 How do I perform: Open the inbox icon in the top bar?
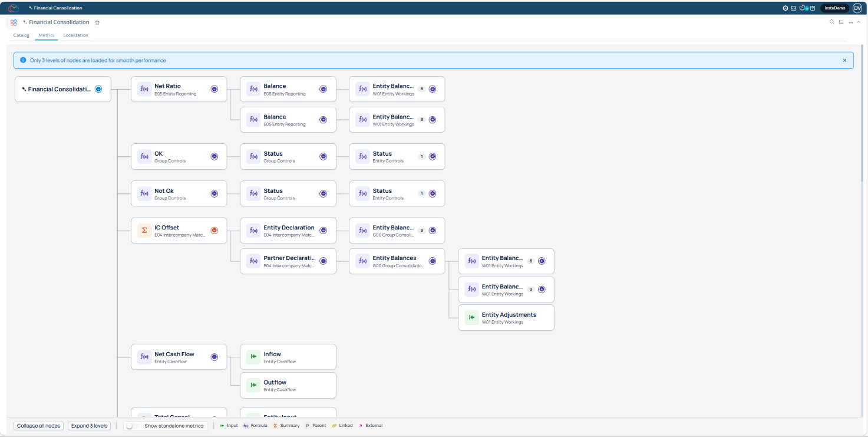pos(793,8)
